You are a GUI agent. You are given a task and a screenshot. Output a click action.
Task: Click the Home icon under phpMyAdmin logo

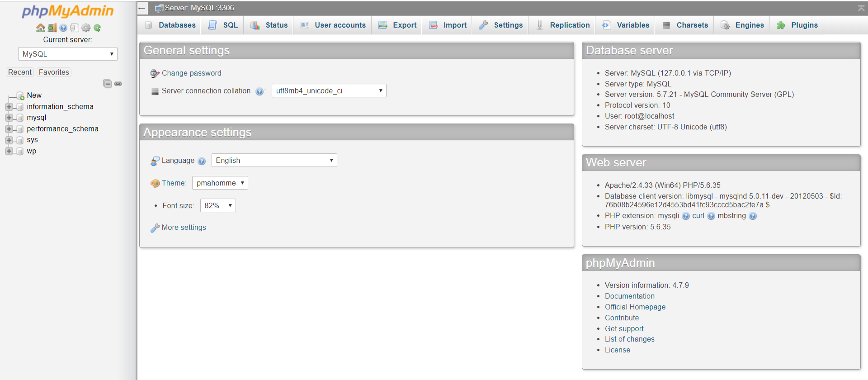(41, 28)
